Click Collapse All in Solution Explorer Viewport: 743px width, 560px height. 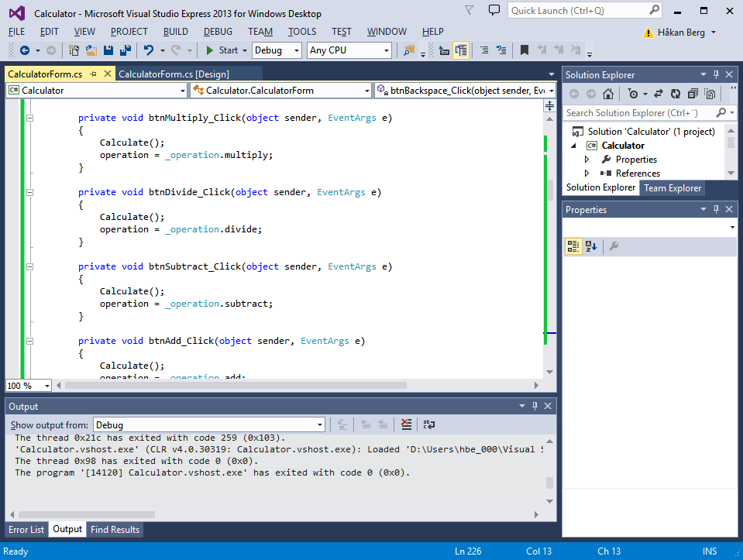click(693, 94)
